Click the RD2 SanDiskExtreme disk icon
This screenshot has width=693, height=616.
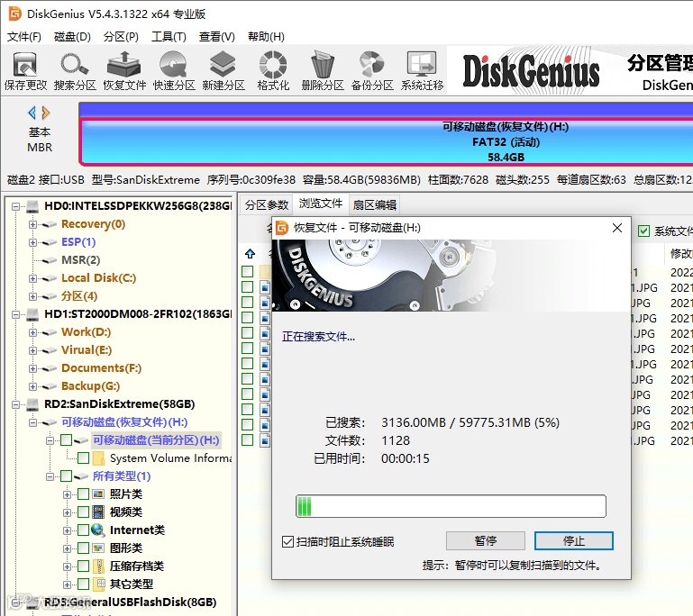click(32, 404)
